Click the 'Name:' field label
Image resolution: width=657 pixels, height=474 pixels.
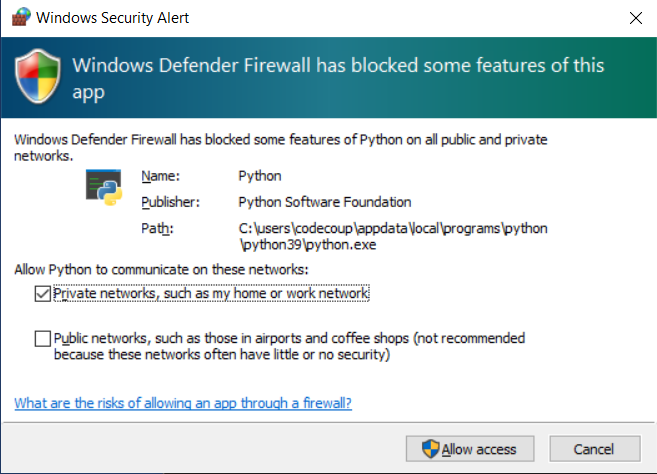click(160, 176)
